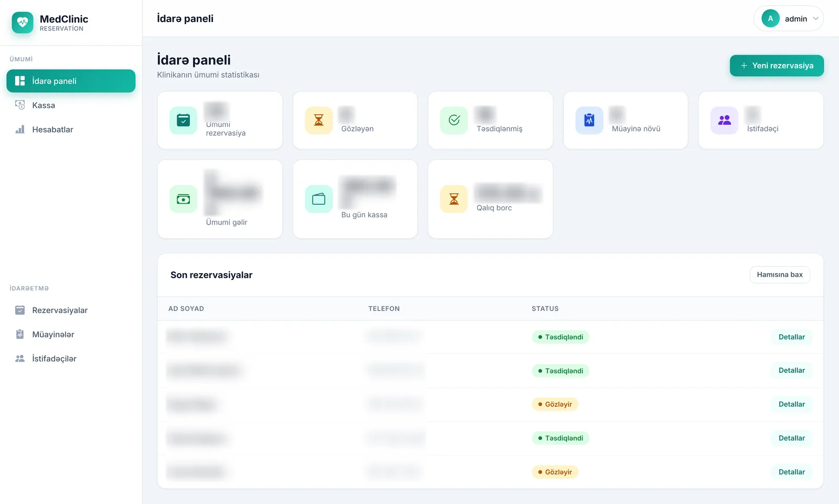
Task: Click the Gözləyən hourglass card icon
Action: pyautogui.click(x=319, y=120)
